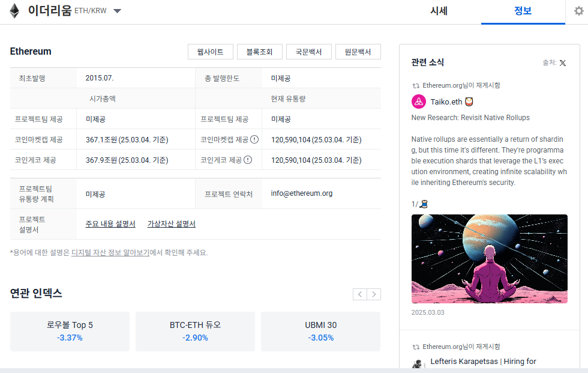Viewport: 588px width, 373px height.
Task: Click the X (Twitter) source icon
Action: click(x=563, y=63)
